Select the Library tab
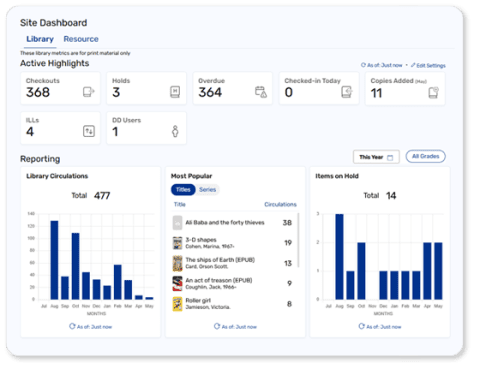Image resolution: width=480 pixels, height=369 pixels. (x=40, y=39)
